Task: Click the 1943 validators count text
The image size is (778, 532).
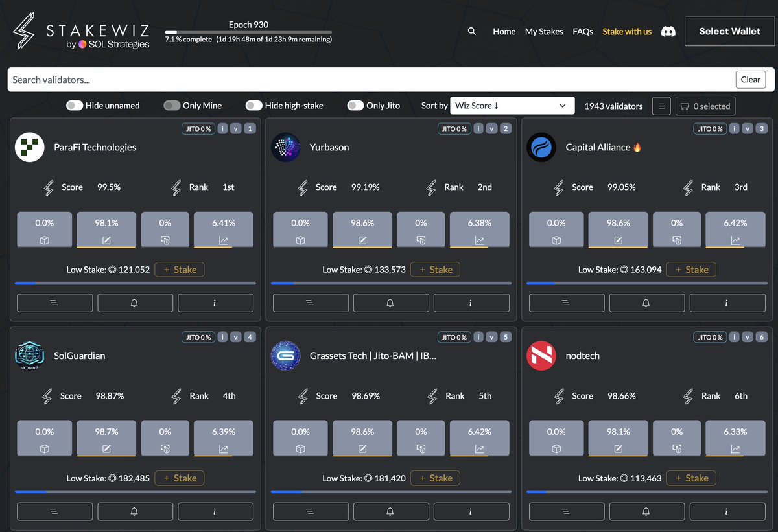Action: 613,106
